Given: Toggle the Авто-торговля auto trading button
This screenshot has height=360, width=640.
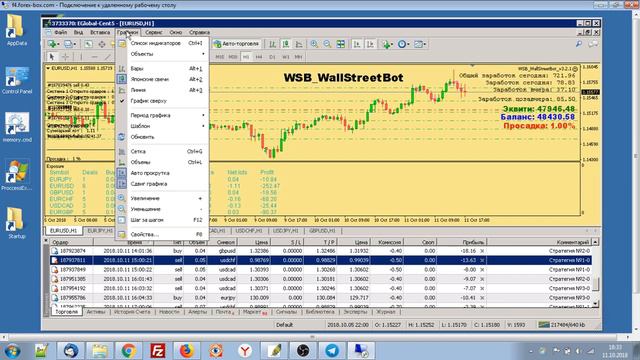Looking at the screenshot, I should tap(237, 44).
